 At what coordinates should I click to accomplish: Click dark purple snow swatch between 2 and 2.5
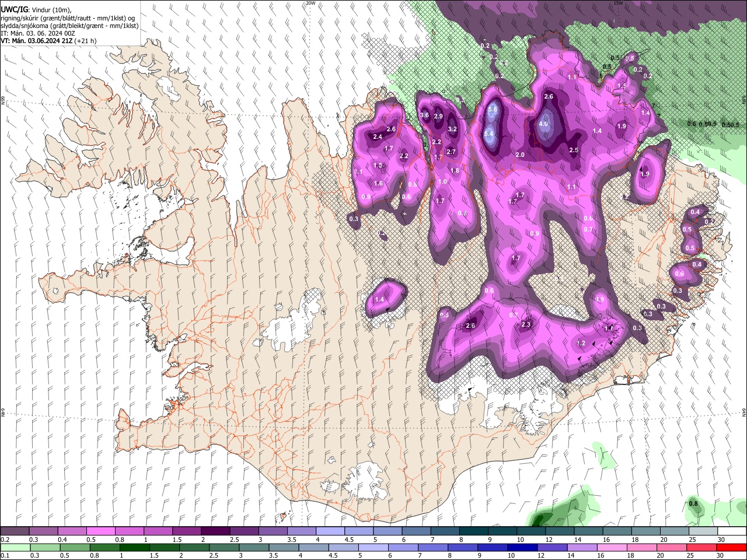click(x=215, y=531)
